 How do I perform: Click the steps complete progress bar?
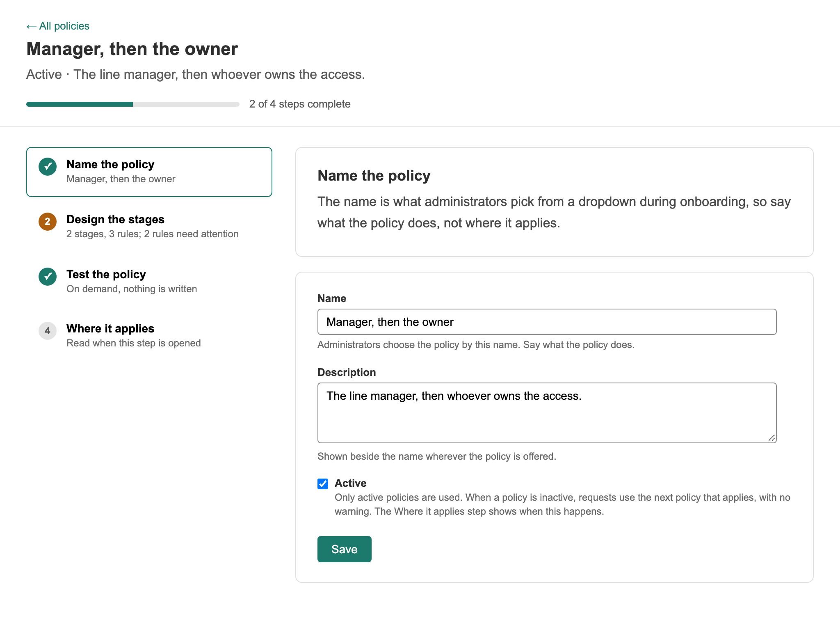click(133, 104)
